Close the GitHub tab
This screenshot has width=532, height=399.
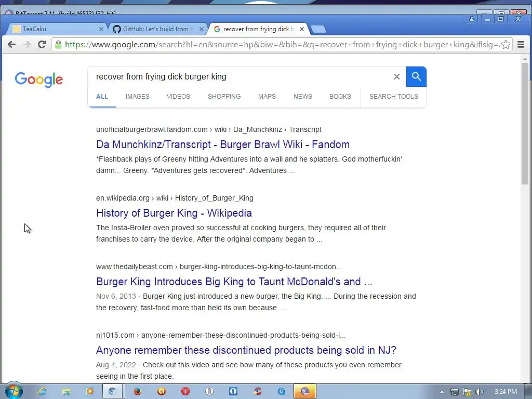point(202,29)
